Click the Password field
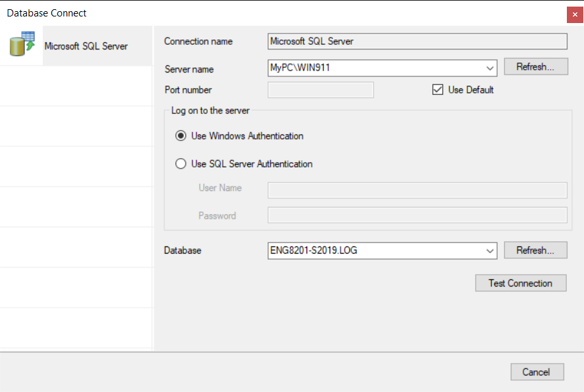The height and width of the screenshot is (392, 584). pos(417,215)
